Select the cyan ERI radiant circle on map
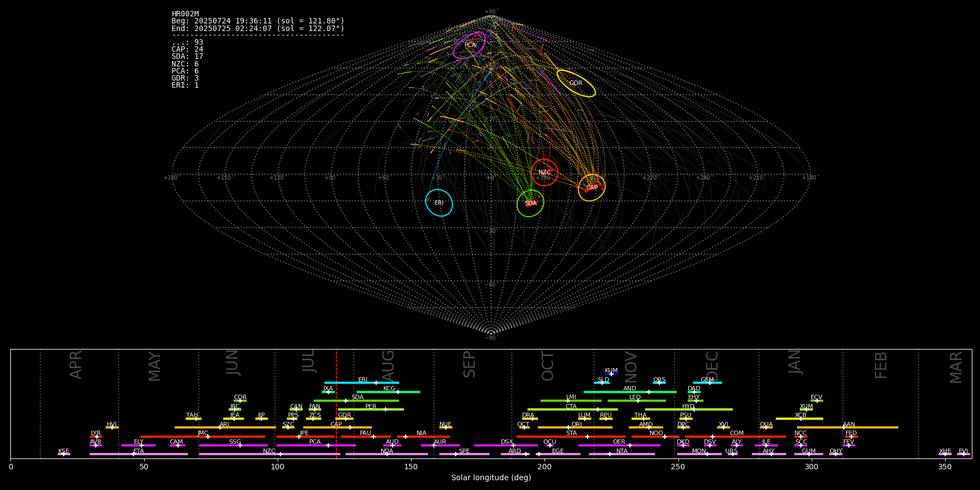 pyautogui.click(x=439, y=203)
